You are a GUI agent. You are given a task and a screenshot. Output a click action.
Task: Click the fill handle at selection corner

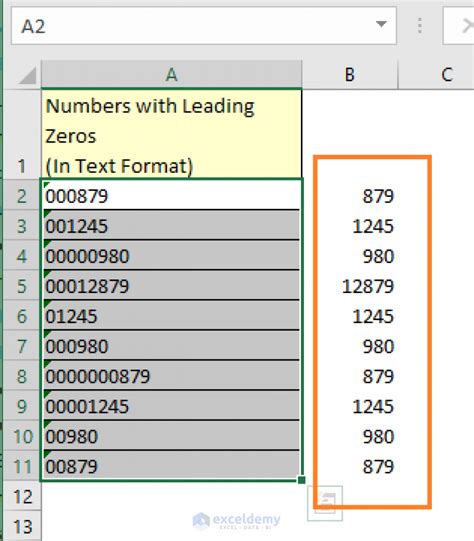(301, 480)
